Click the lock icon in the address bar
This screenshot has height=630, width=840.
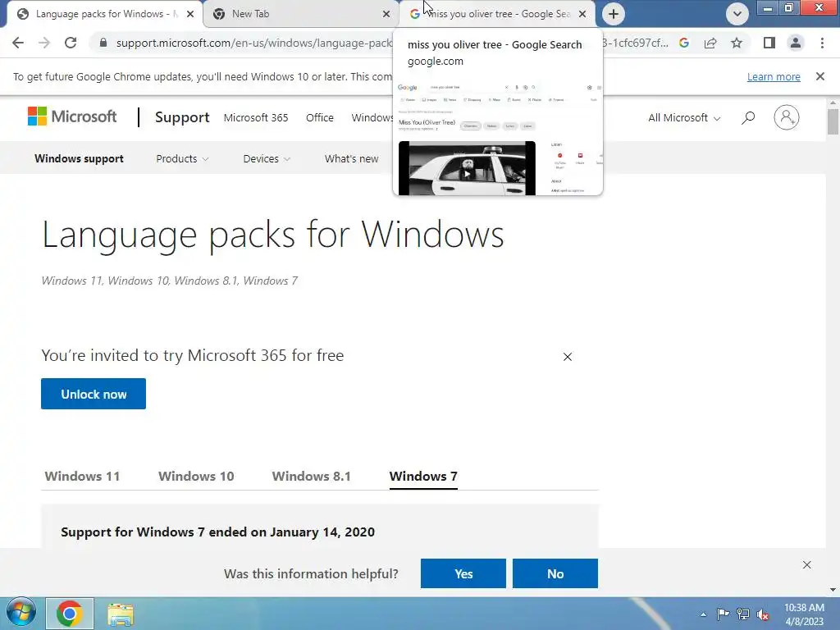tap(103, 43)
